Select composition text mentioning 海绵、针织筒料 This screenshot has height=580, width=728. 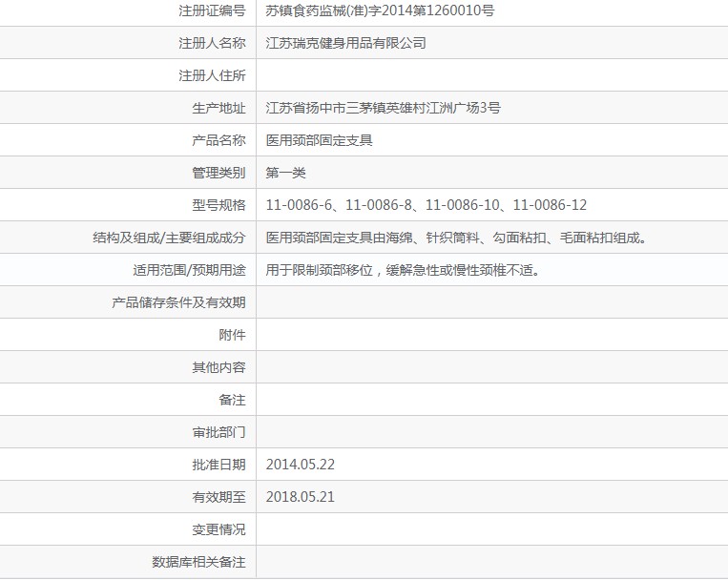tap(456, 238)
